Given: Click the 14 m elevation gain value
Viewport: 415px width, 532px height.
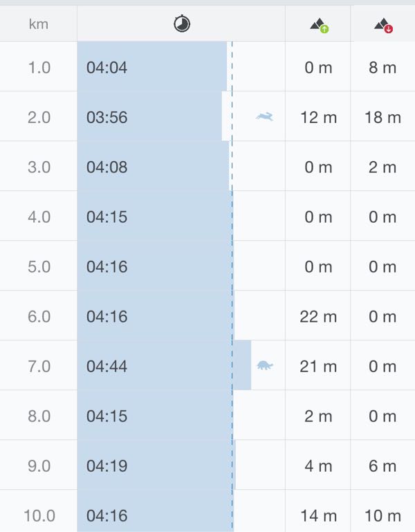Looking at the screenshot, I should [318, 515].
